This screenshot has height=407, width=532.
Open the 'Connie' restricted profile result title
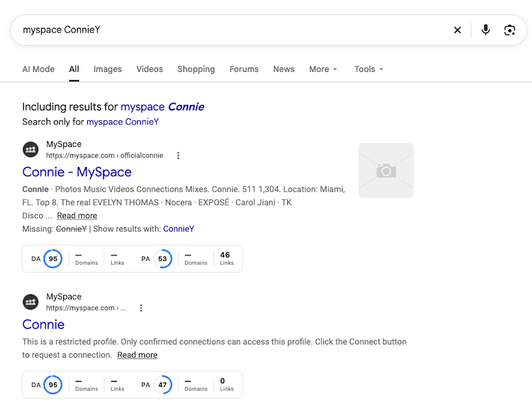point(43,325)
